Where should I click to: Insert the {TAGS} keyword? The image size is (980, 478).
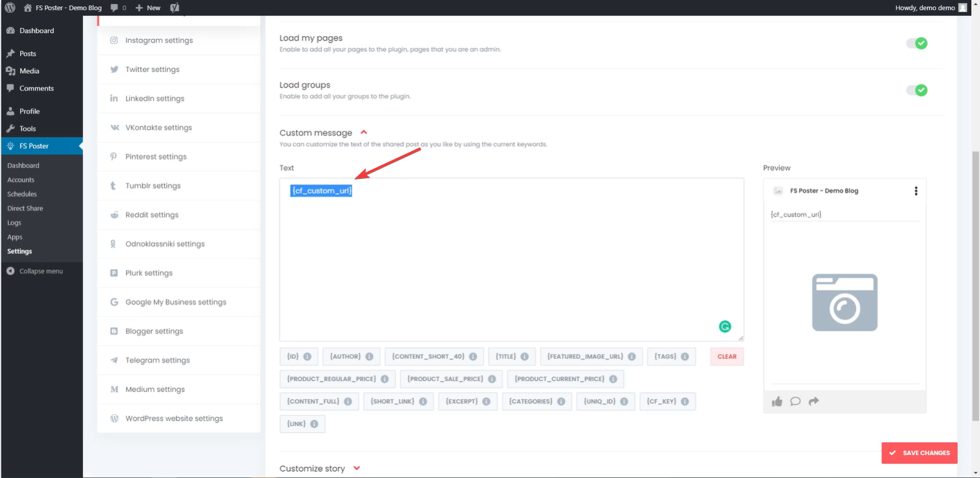coord(671,357)
